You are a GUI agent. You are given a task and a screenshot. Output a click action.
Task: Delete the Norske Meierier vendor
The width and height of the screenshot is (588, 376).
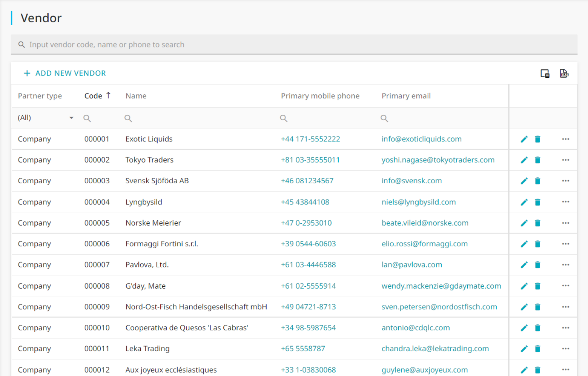pos(538,223)
